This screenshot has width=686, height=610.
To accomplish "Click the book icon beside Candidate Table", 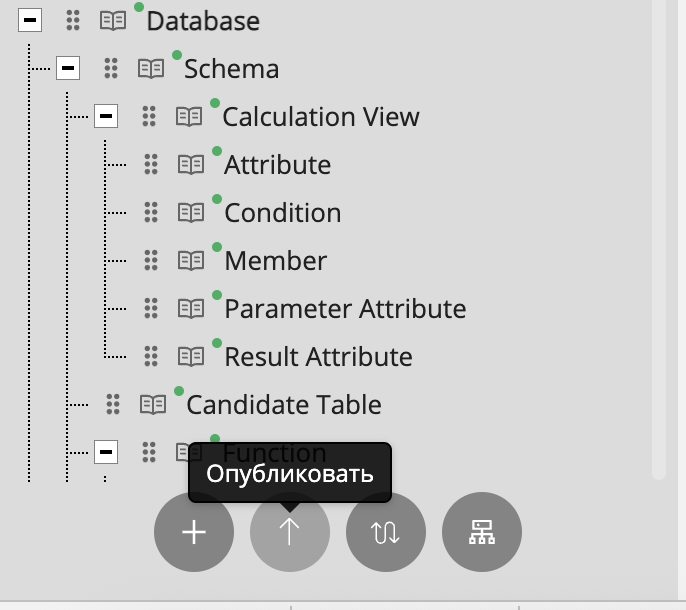I will tap(153, 405).
